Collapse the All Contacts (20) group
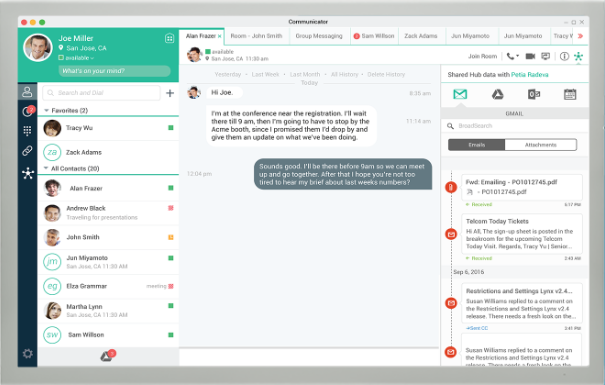The height and width of the screenshot is (385, 605). [46, 168]
